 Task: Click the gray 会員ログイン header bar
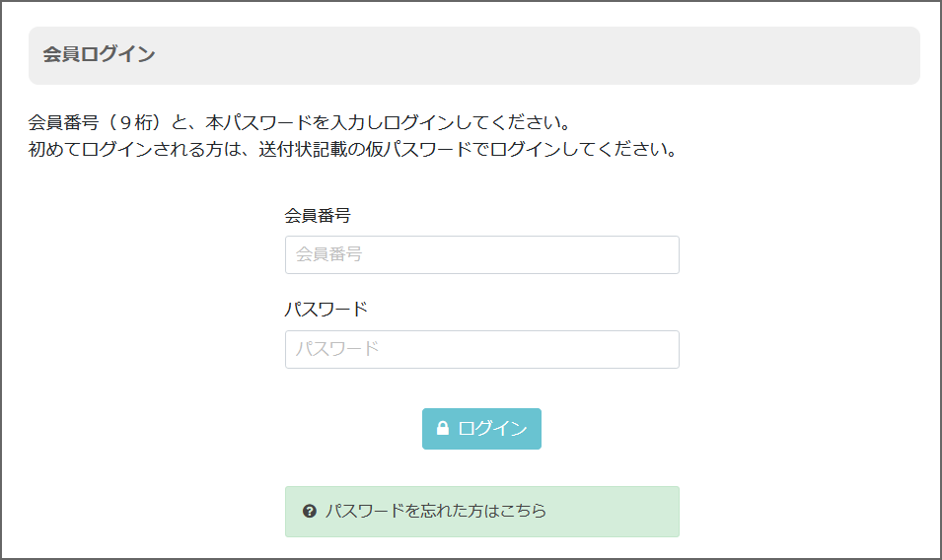[474, 55]
